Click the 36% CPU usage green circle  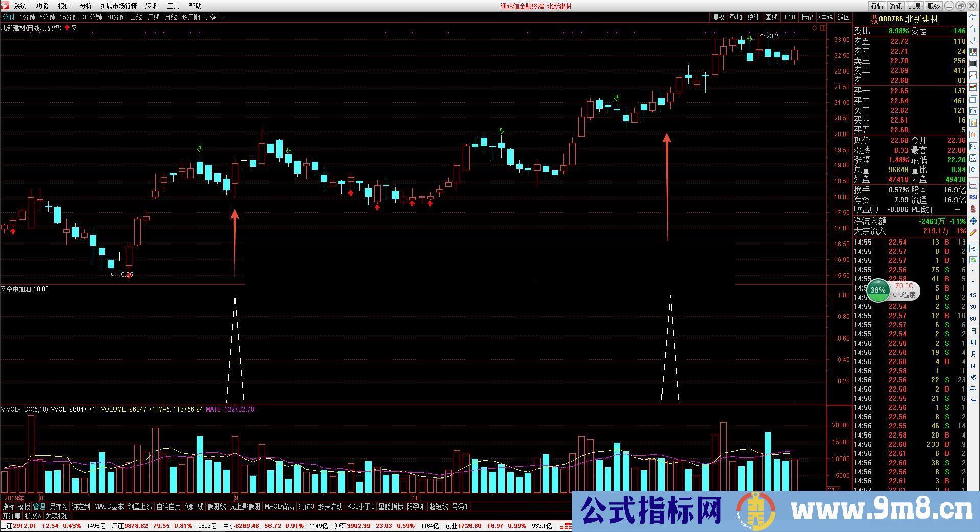[x=878, y=290]
